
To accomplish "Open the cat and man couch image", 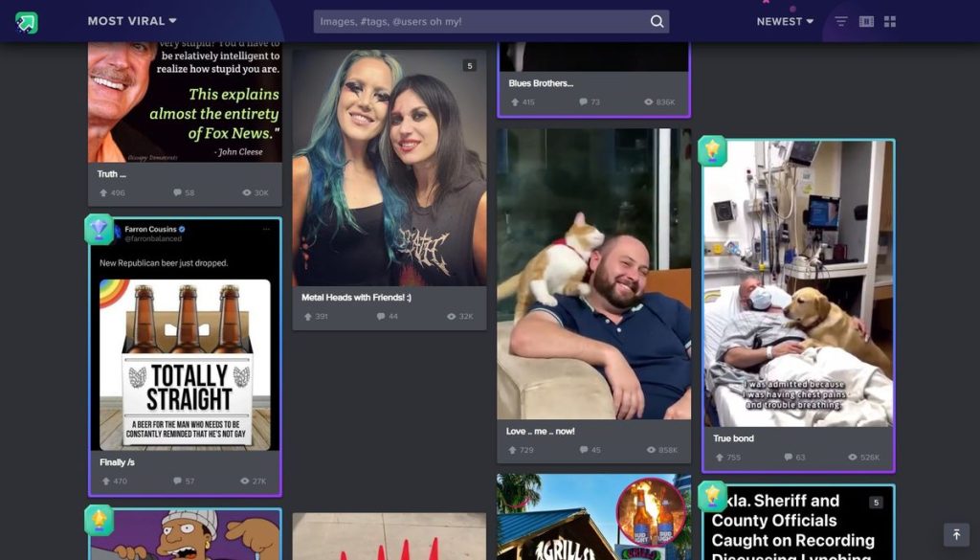I will 593,274.
